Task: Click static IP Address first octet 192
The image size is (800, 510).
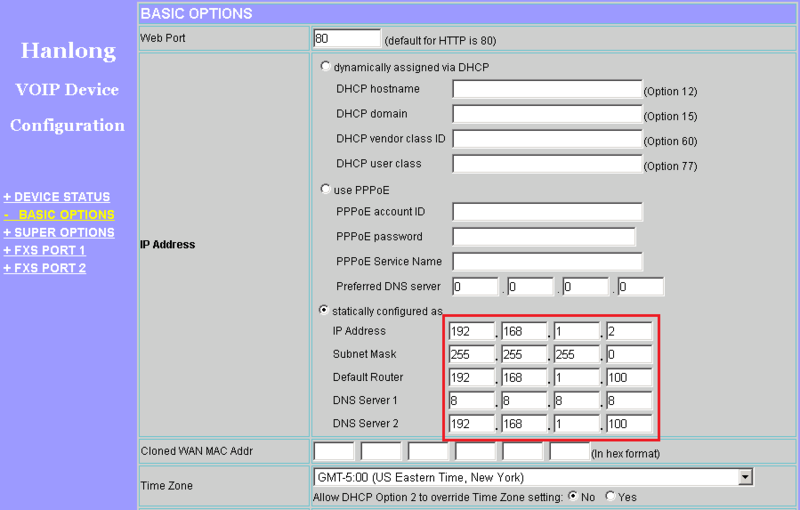Action: tap(471, 331)
